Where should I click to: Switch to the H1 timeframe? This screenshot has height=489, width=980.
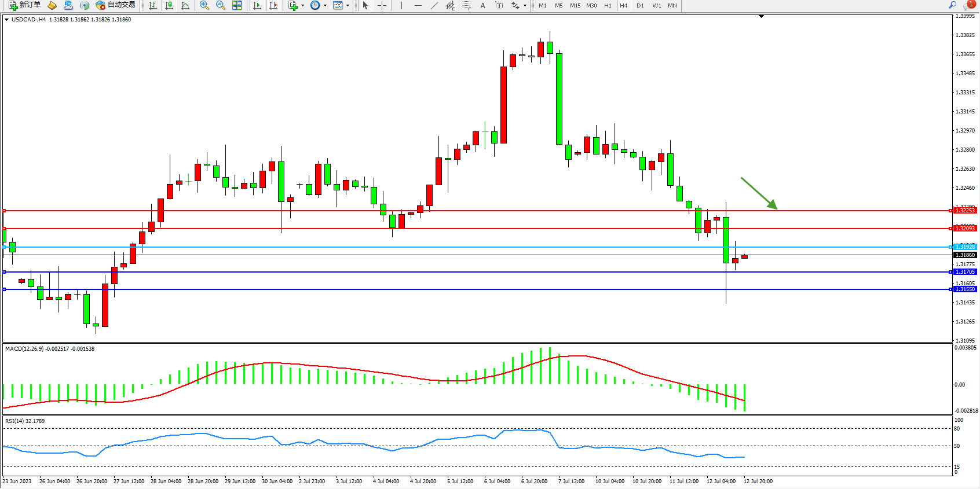point(608,5)
